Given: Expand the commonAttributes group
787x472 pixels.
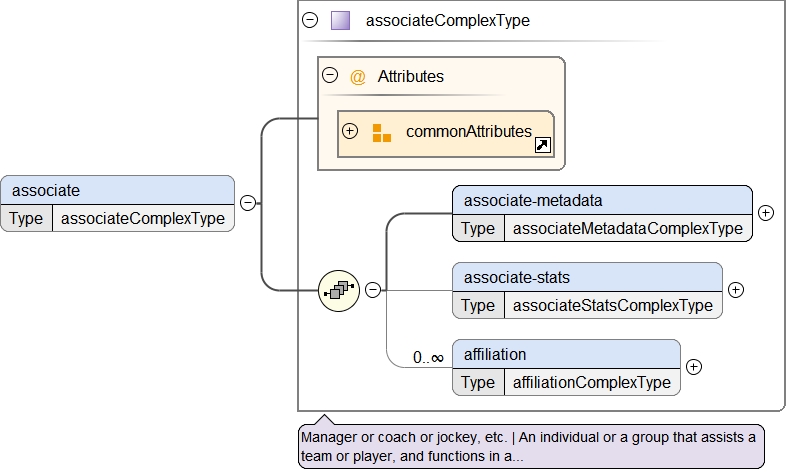Looking at the screenshot, I should (350, 131).
